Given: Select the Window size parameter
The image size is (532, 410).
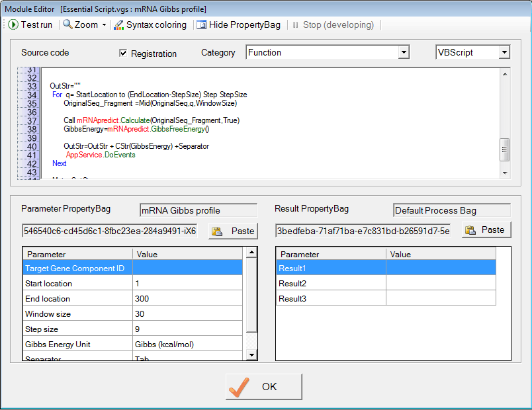Looking at the screenshot, I should 77,313.
